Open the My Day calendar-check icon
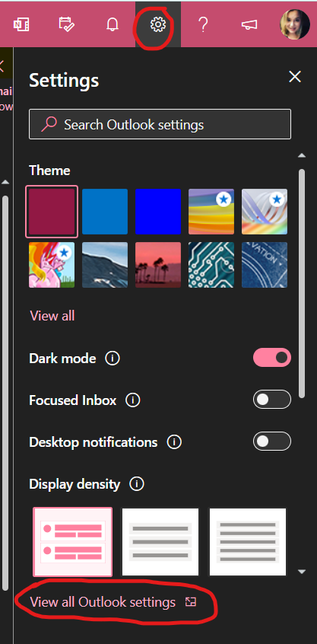The height and width of the screenshot is (644, 317). [x=66, y=24]
